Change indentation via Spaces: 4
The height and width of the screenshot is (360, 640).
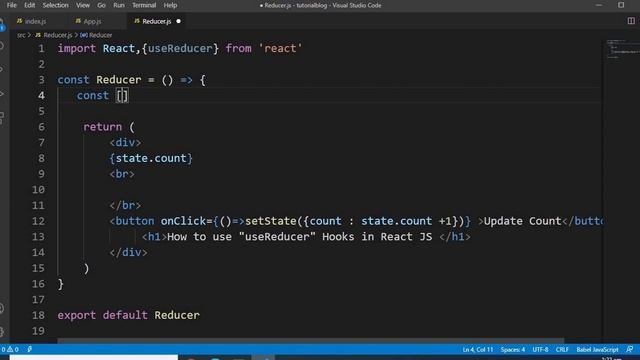click(513, 349)
